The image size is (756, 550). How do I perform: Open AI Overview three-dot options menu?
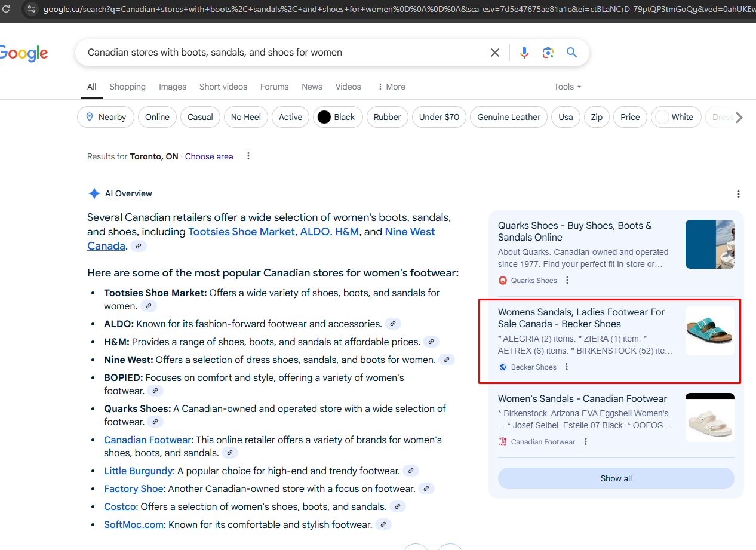click(x=739, y=194)
